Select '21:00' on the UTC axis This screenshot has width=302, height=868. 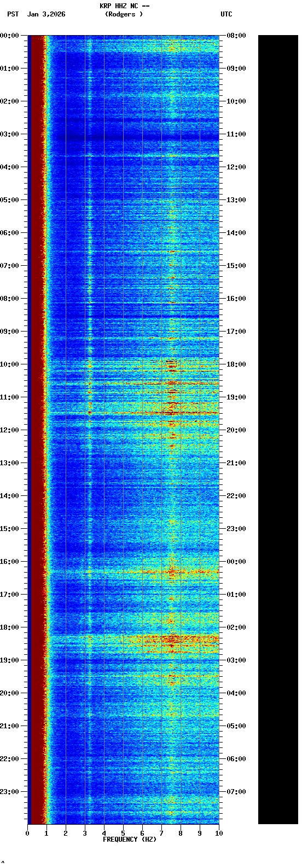[236, 463]
